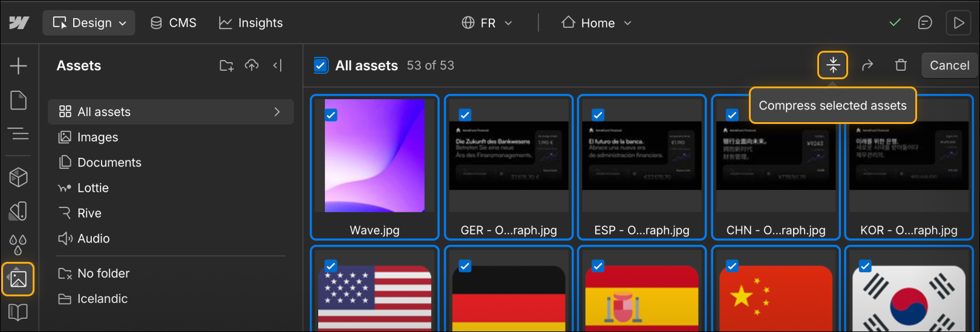Click the 53 of 53 count text
This screenshot has width=980, height=332.
[x=430, y=65]
